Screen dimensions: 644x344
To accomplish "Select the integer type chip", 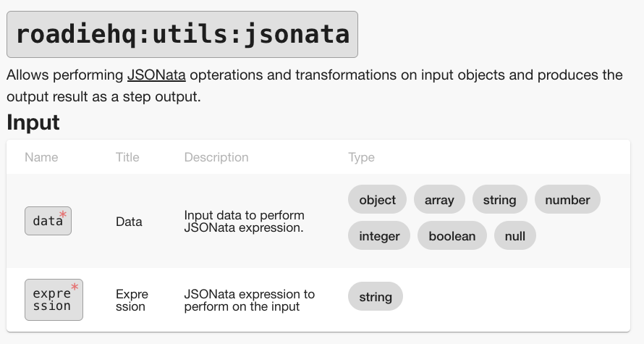I will point(379,236).
